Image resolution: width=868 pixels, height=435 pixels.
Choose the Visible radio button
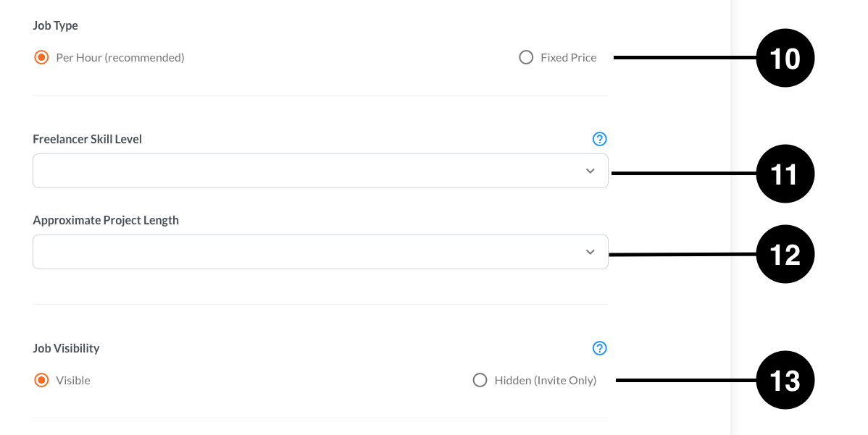click(x=41, y=380)
